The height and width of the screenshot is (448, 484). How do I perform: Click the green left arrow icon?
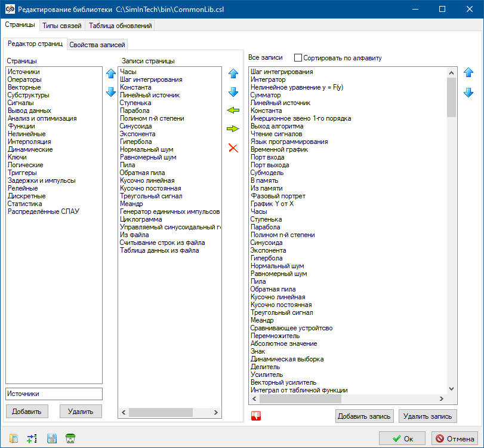(233, 111)
